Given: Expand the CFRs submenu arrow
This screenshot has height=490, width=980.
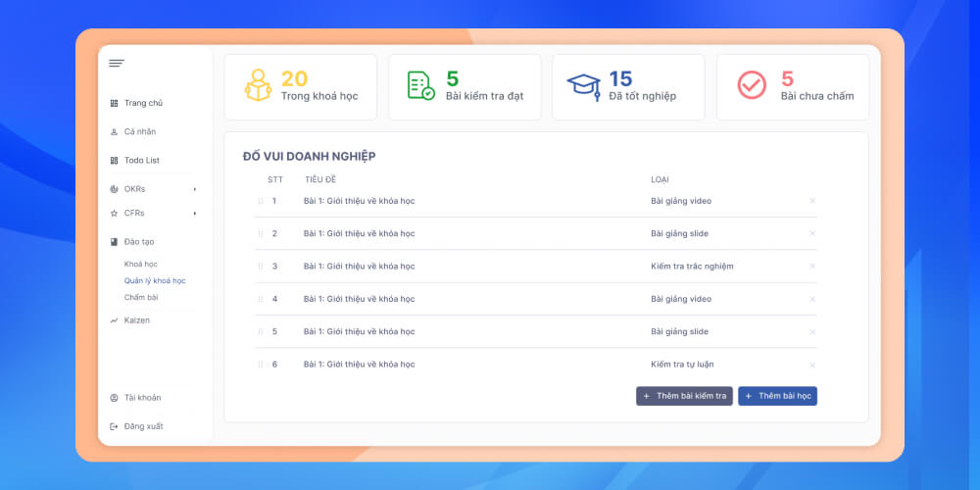Looking at the screenshot, I should click(195, 214).
